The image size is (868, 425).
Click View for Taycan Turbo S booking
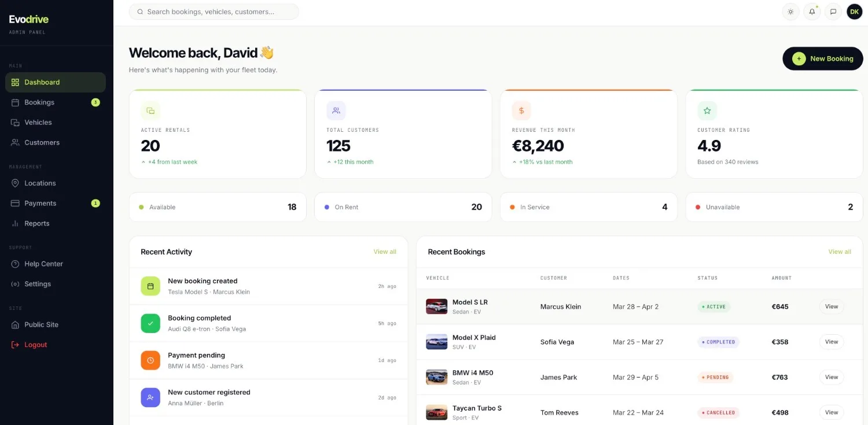click(832, 413)
